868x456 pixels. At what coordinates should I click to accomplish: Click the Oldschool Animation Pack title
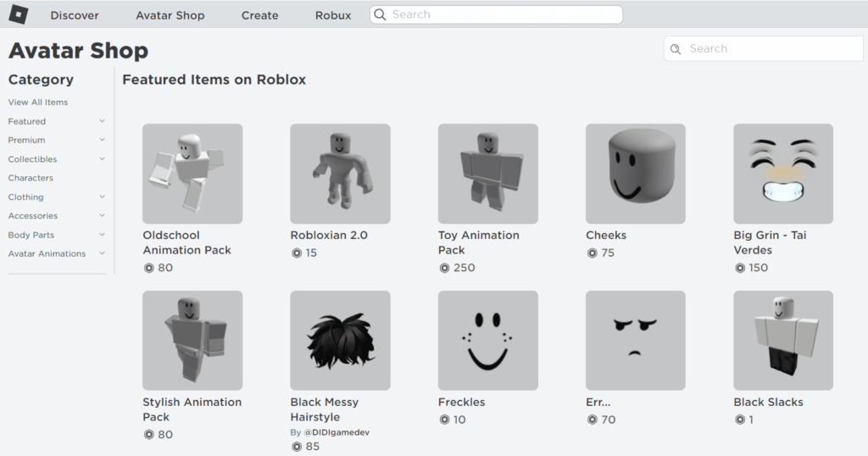pyautogui.click(x=187, y=242)
